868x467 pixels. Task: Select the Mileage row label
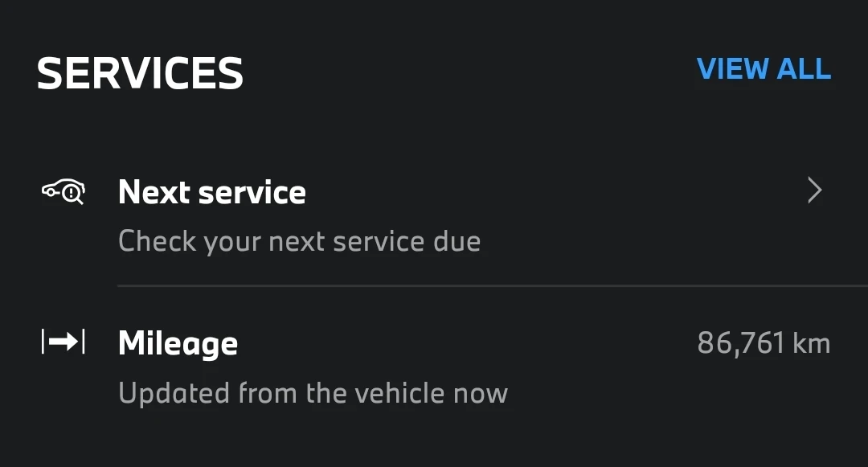pyautogui.click(x=178, y=343)
